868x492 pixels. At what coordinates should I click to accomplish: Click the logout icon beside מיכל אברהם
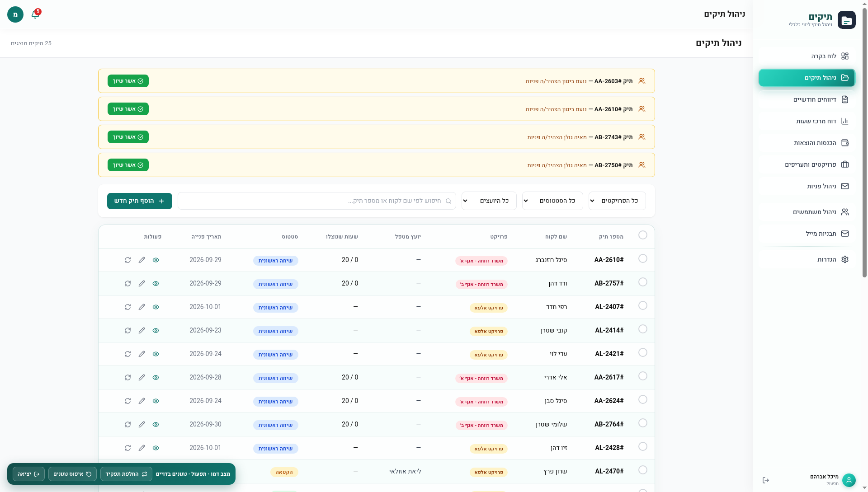766,480
